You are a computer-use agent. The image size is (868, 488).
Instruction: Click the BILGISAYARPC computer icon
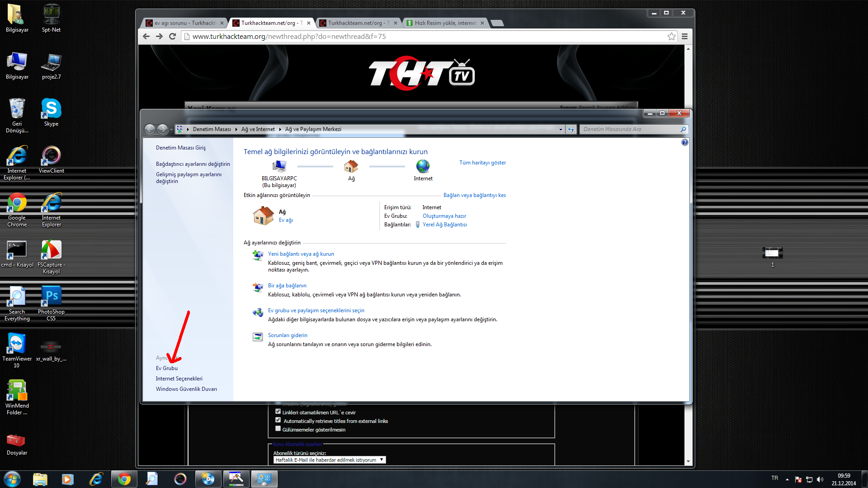(x=279, y=166)
